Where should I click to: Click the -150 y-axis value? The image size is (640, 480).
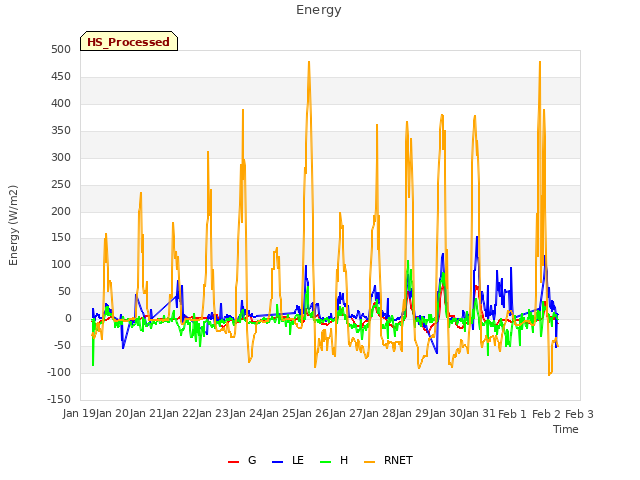pyautogui.click(x=59, y=399)
